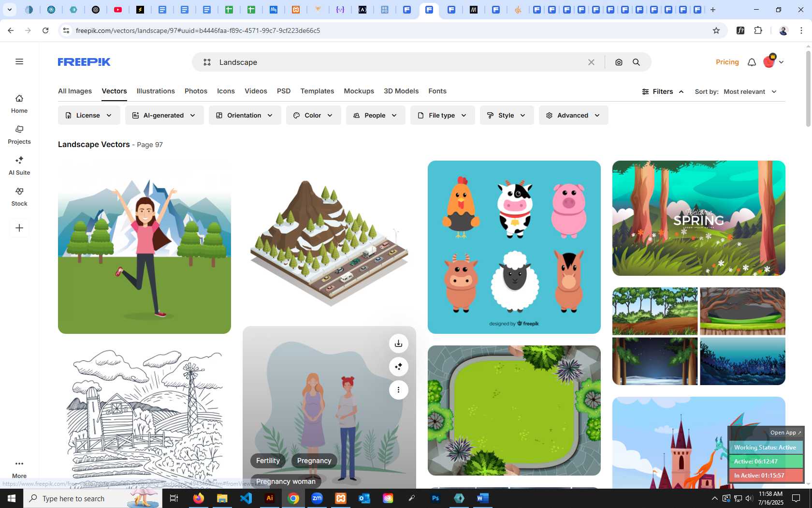This screenshot has height=508, width=812.
Task: Click the Freepik logo
Action: (84, 62)
